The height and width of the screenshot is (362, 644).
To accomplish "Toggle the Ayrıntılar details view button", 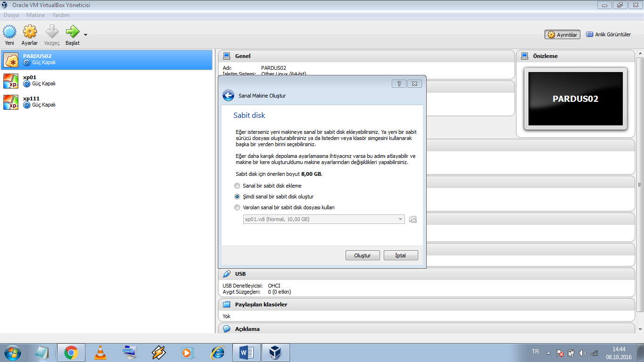I will tap(562, 35).
